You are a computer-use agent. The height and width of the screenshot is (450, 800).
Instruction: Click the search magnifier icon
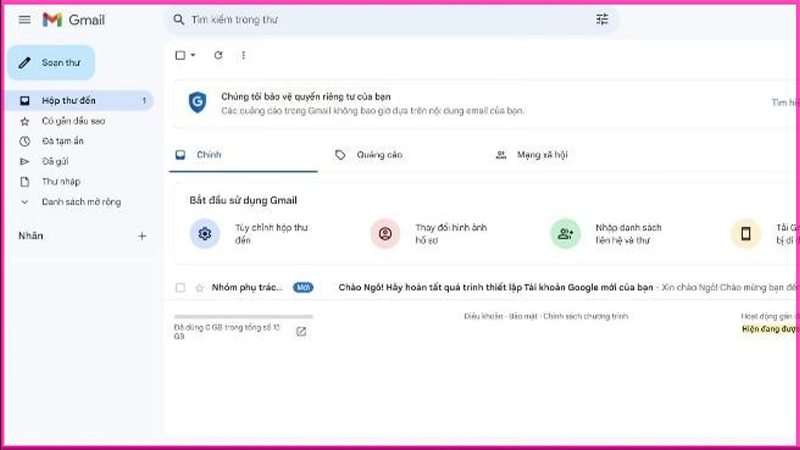[178, 19]
